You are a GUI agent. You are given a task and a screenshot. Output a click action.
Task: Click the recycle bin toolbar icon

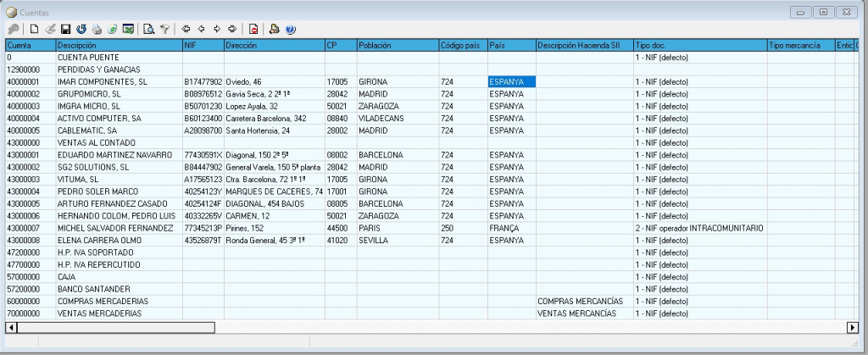point(113,30)
